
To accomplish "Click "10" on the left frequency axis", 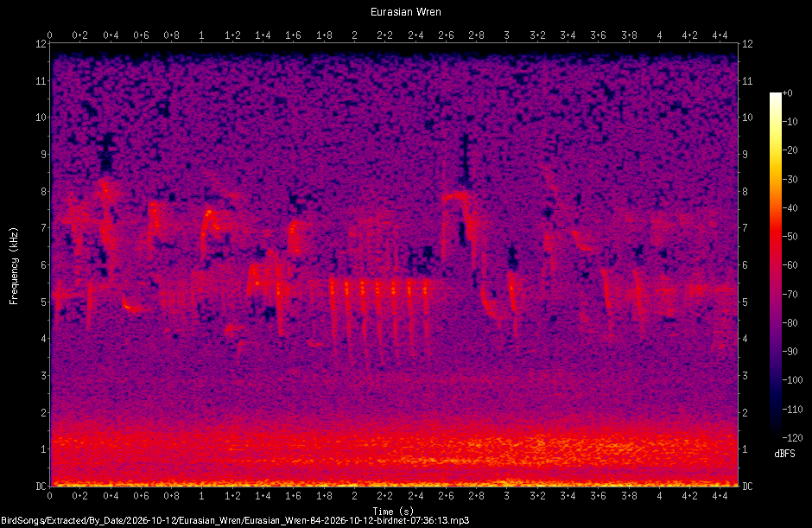I will point(41,118).
